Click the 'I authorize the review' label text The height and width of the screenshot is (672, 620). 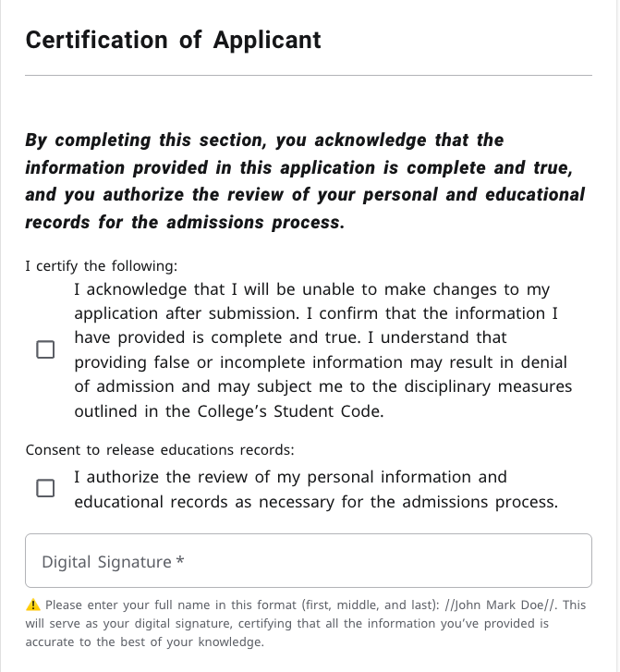[x=316, y=489]
